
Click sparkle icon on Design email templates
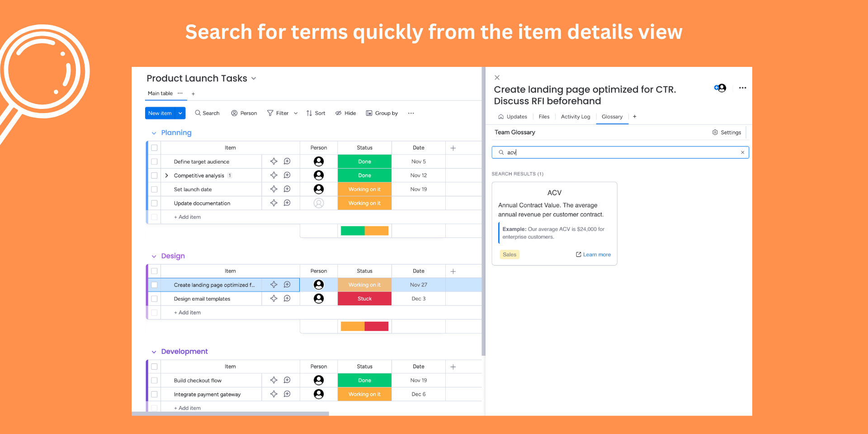[x=274, y=298]
